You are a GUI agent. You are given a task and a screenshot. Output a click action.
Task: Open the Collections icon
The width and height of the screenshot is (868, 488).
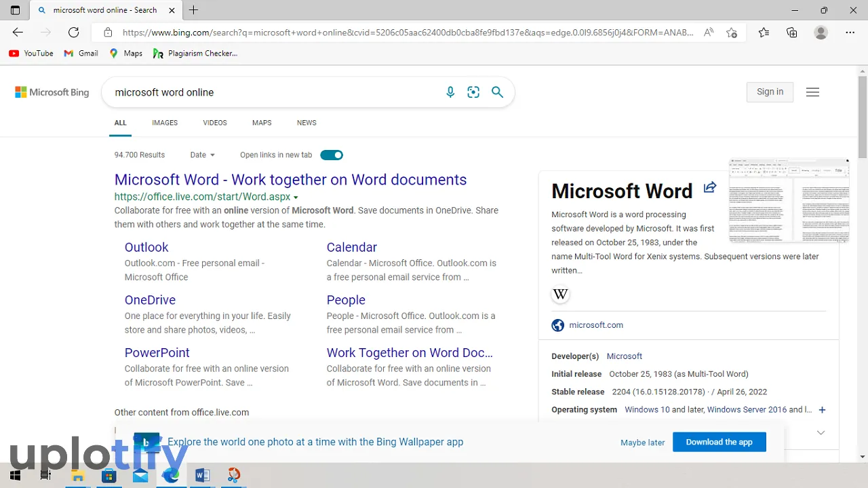point(792,33)
